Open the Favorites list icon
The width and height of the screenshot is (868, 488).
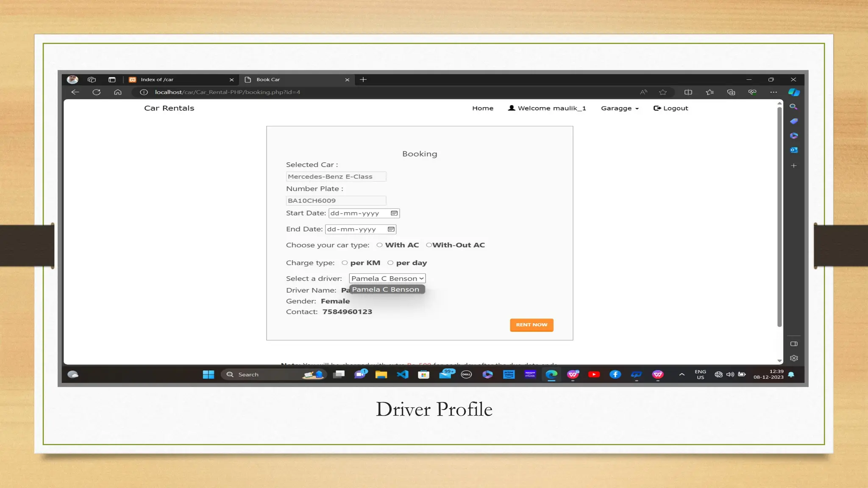click(x=710, y=92)
